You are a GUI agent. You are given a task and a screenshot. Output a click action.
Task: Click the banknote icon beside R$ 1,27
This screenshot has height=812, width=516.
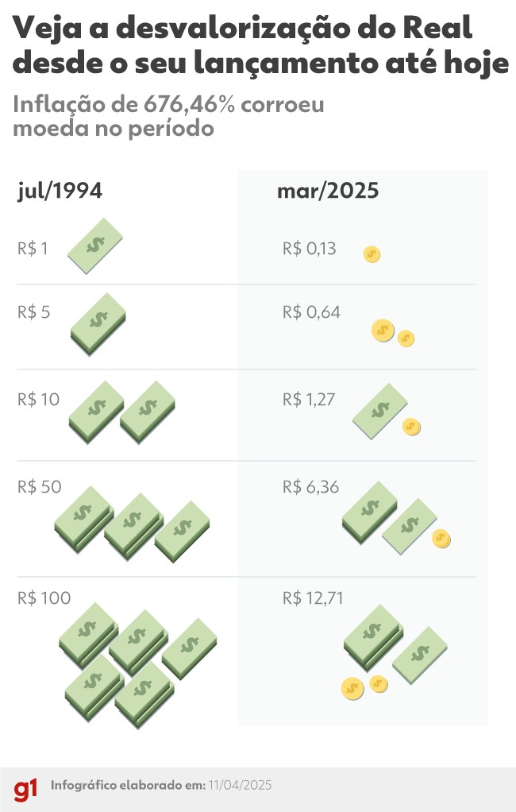(x=379, y=410)
